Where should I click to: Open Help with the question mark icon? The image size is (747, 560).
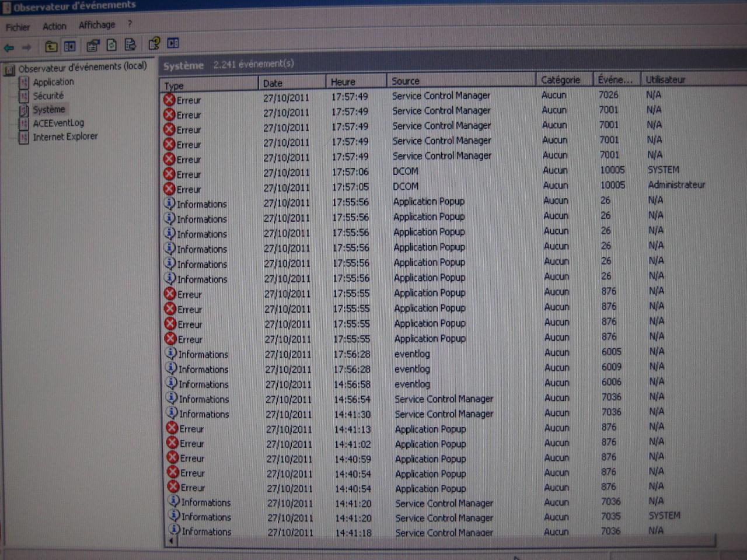[154, 43]
